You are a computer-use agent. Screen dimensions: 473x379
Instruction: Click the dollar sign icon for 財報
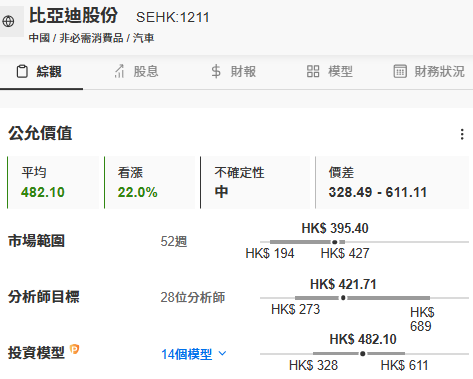point(216,71)
